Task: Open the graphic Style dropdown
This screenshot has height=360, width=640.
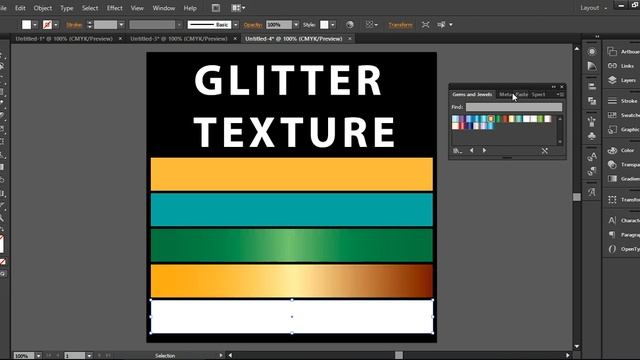Action: [x=333, y=25]
